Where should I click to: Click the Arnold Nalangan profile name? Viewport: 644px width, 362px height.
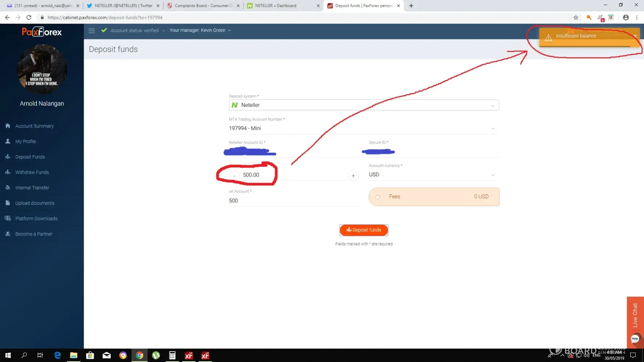point(42,104)
